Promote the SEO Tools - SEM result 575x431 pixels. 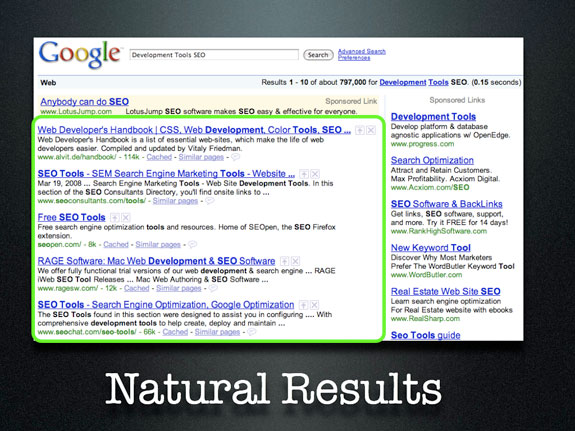[x=304, y=174]
